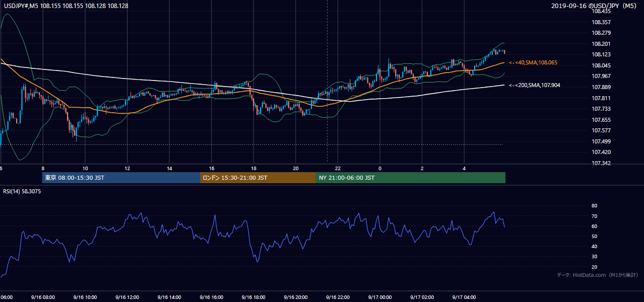
Task: Click the 9/17 04:00 bottom time label
Action: pos(464,297)
